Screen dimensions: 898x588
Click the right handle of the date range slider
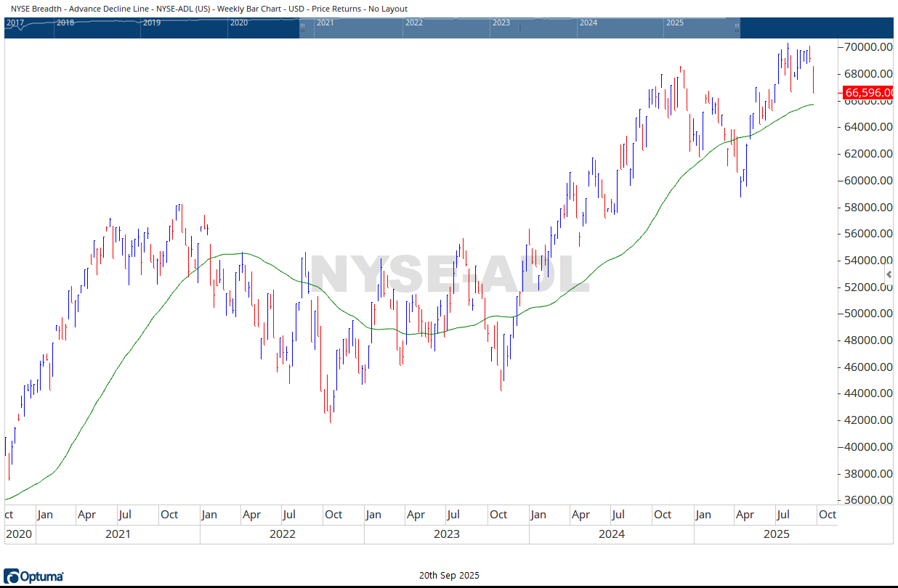point(737,28)
